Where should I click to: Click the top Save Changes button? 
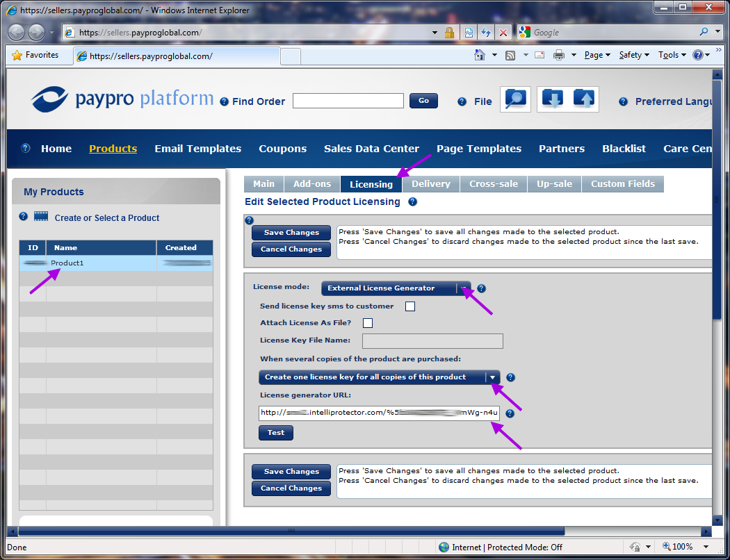[x=291, y=233]
